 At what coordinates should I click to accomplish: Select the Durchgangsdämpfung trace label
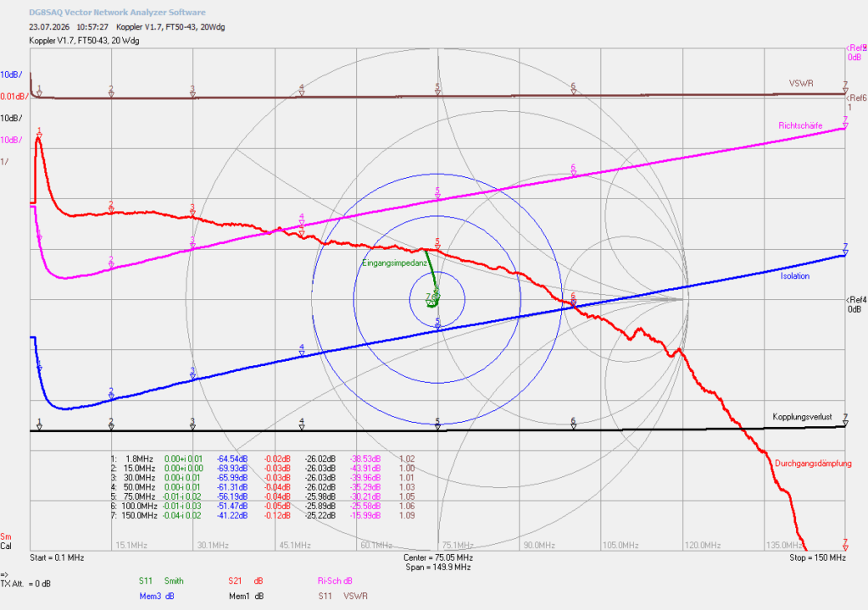click(813, 464)
